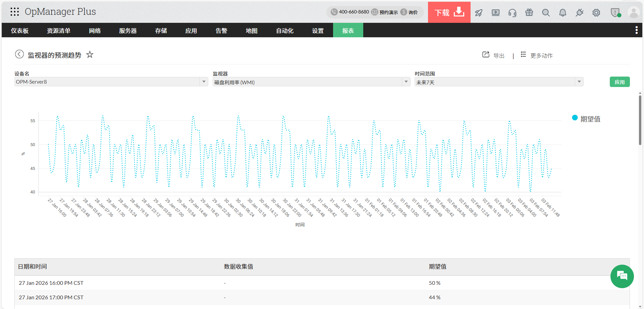
Task: Click the security shield alert icon
Action: click(x=615, y=12)
